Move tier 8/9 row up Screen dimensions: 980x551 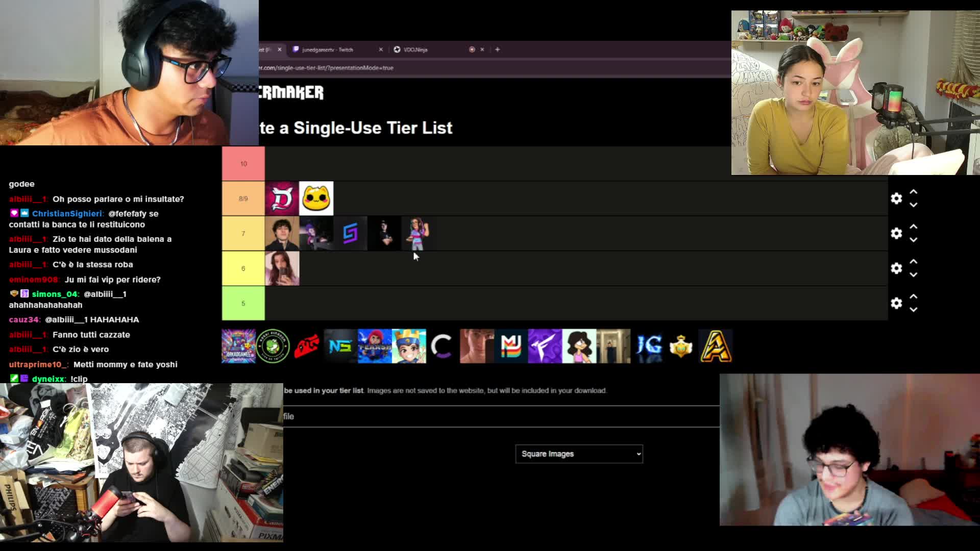pos(914,192)
